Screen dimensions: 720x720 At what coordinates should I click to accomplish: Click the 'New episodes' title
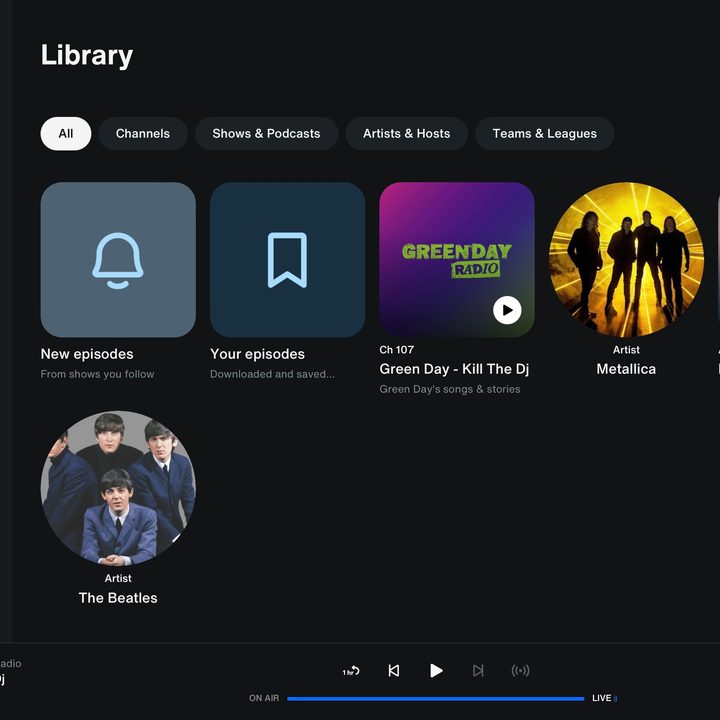87,354
